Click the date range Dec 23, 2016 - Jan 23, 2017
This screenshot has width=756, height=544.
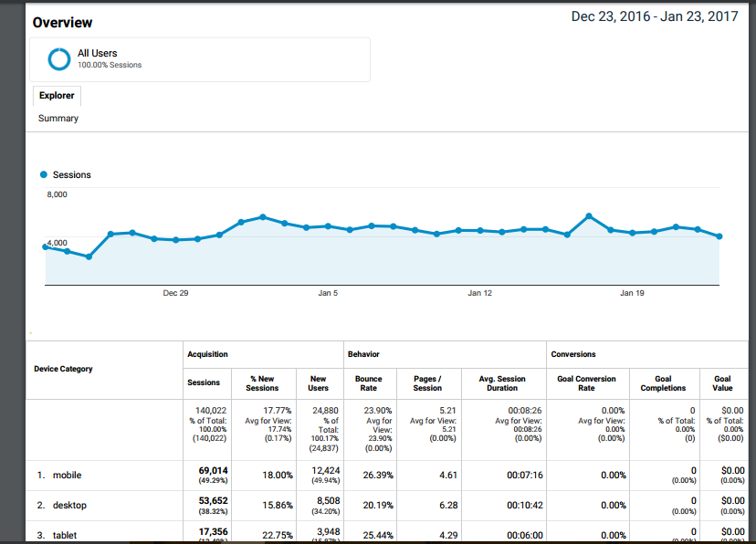click(x=655, y=17)
